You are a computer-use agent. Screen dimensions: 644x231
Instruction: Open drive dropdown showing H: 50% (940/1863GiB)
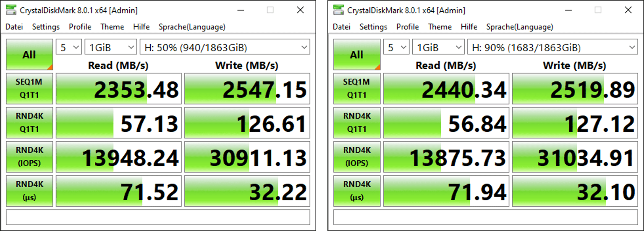pos(225,47)
